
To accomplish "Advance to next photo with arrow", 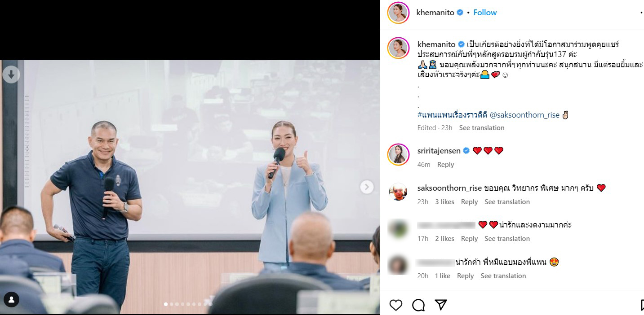I will [367, 187].
